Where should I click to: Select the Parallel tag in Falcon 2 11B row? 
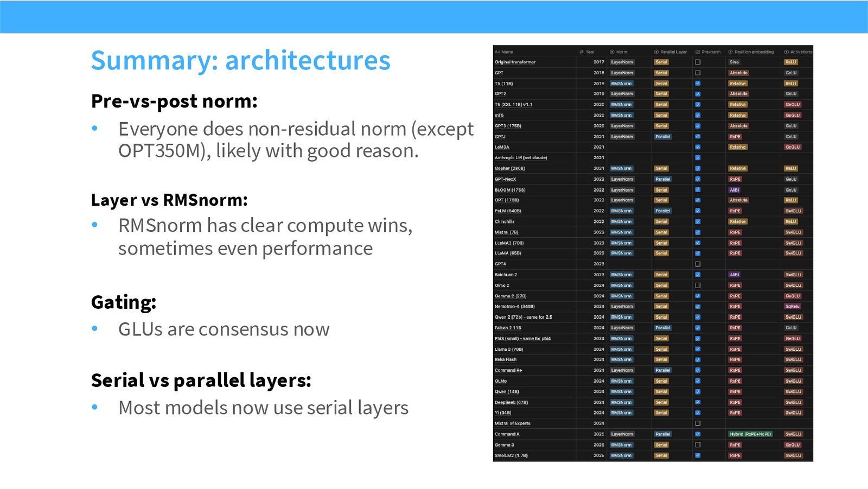662,328
